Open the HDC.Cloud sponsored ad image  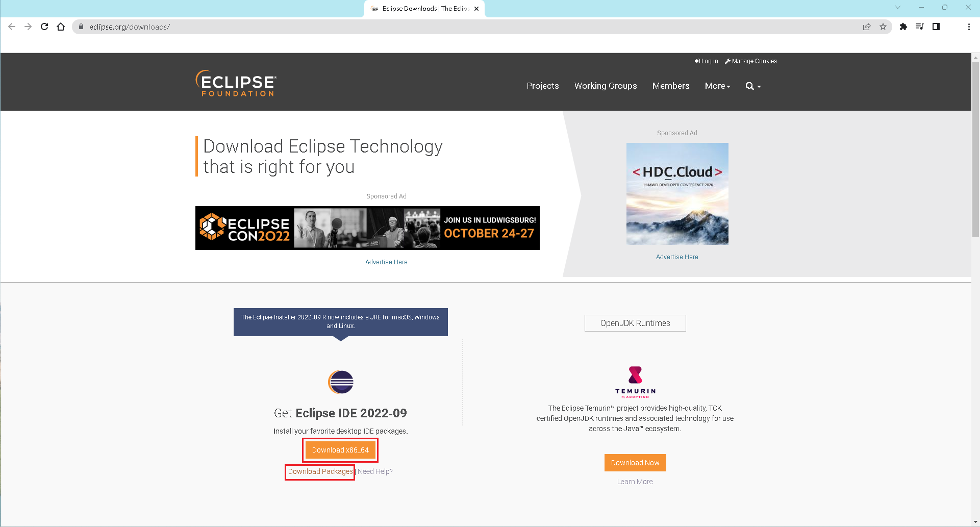(x=677, y=194)
